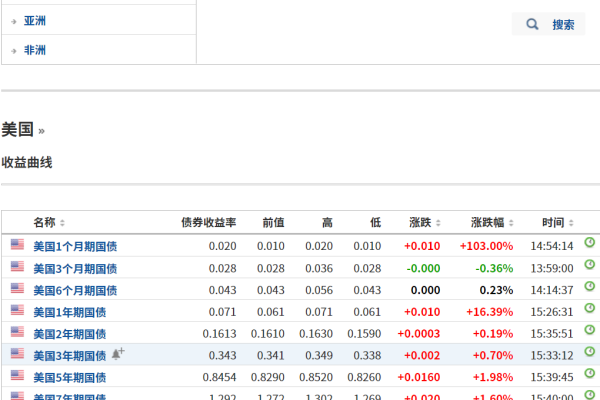
Task: Click the search magnifier icon
Action: (532, 24)
